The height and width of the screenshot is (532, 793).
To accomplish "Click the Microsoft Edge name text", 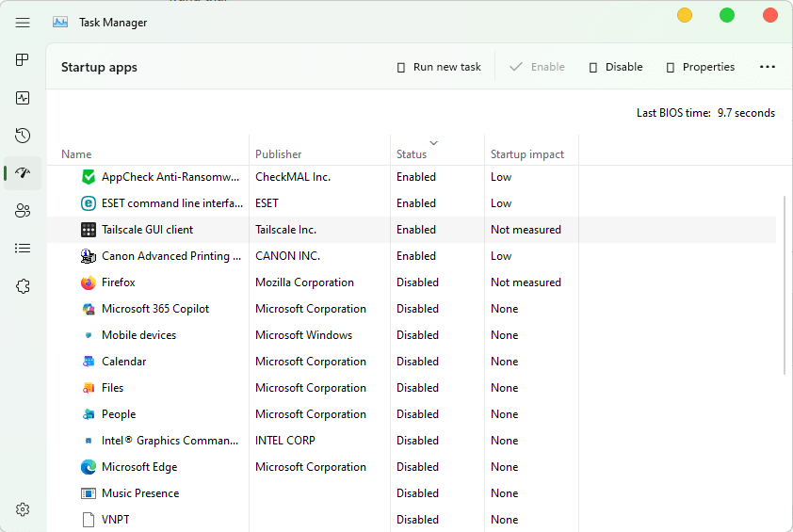I will pyautogui.click(x=139, y=467).
